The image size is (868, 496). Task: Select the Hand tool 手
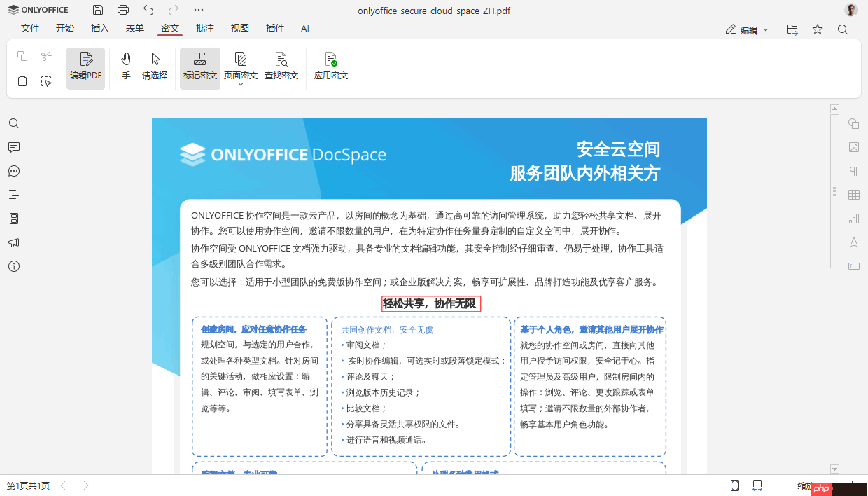tap(126, 67)
